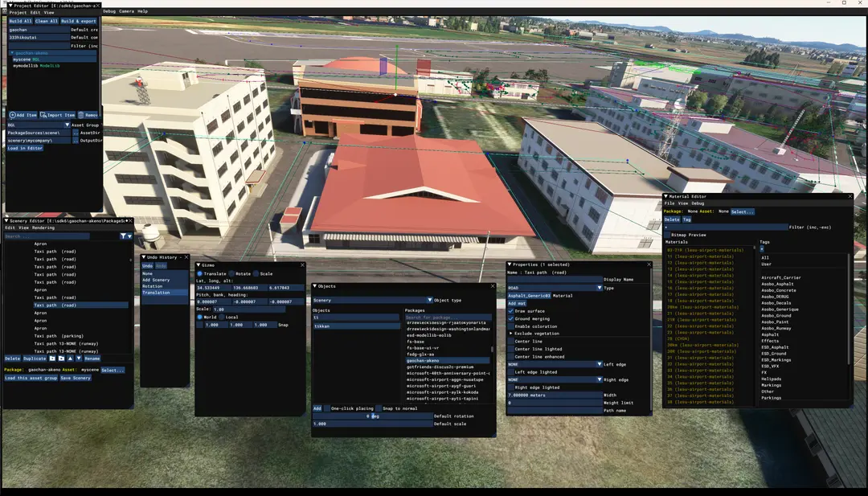
Task: Select gaochan-akeno in Packages list
Action: [448, 360]
